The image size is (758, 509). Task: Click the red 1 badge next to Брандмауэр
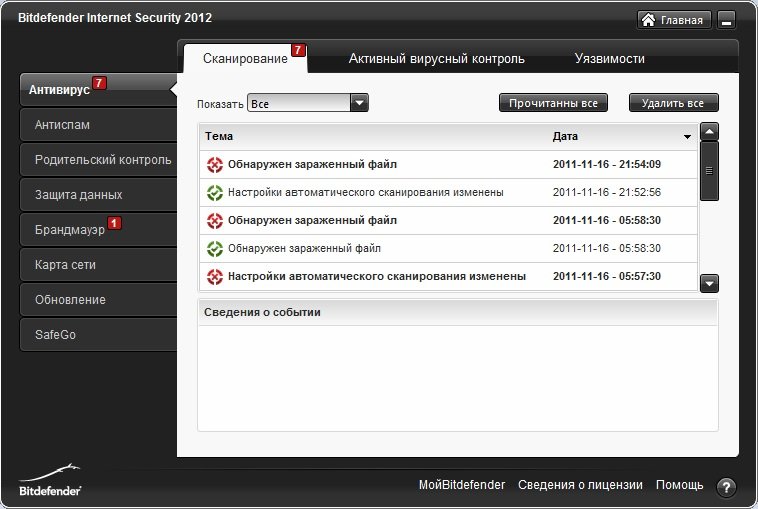pos(114,223)
